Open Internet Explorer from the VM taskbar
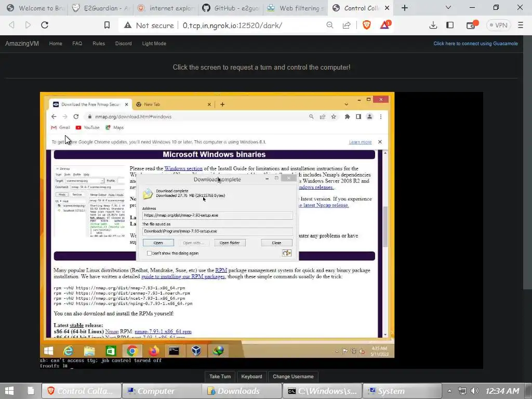532x399 pixels. 68,351
